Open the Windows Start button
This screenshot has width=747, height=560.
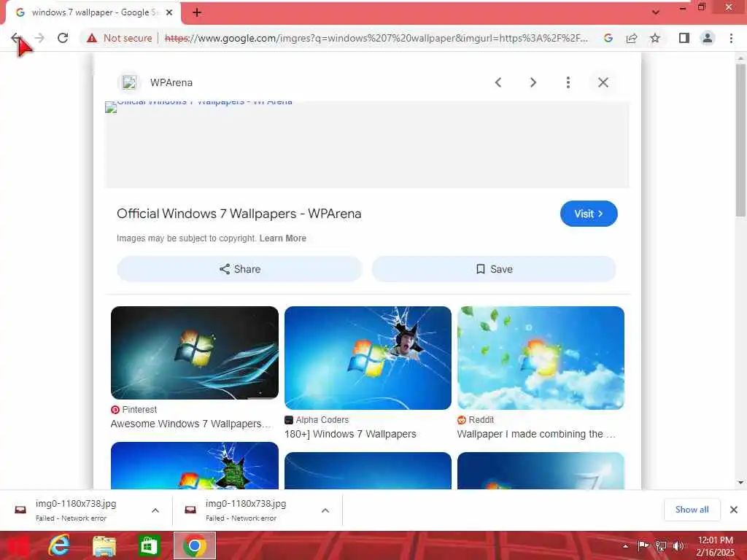tap(18, 545)
